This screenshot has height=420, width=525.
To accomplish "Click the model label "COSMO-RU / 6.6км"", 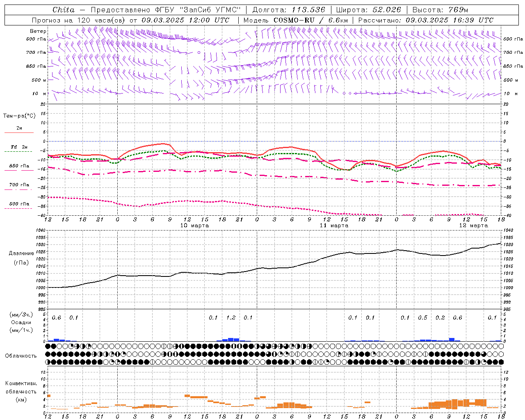I will [x=311, y=20].
